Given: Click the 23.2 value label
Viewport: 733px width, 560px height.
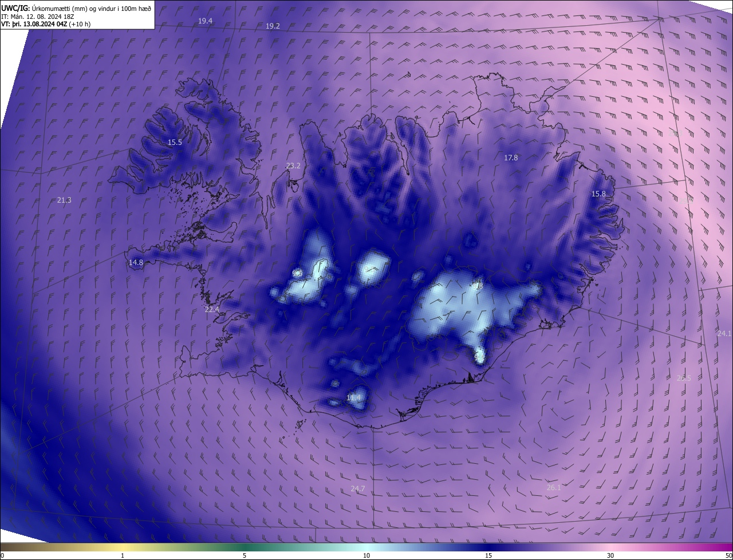Looking at the screenshot, I should click(293, 165).
